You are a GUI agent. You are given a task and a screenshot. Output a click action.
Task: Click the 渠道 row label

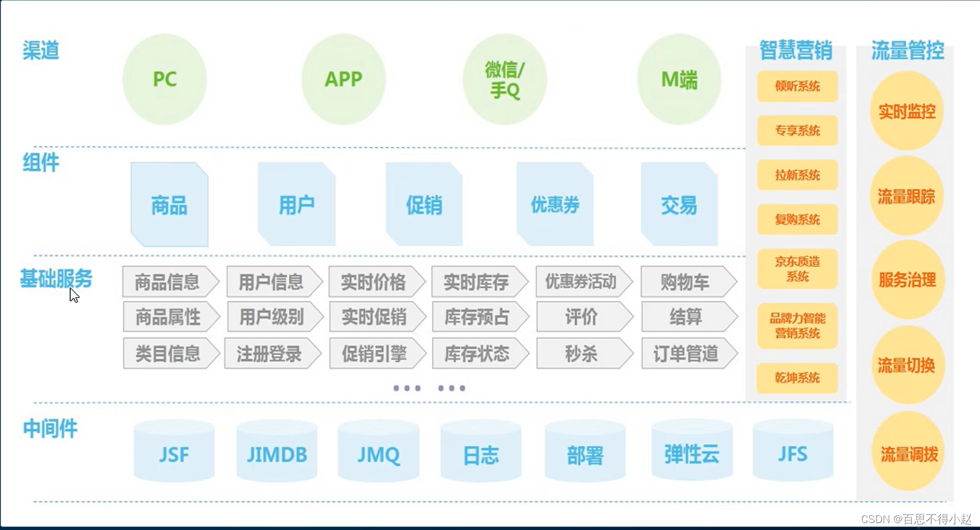pyautogui.click(x=41, y=50)
